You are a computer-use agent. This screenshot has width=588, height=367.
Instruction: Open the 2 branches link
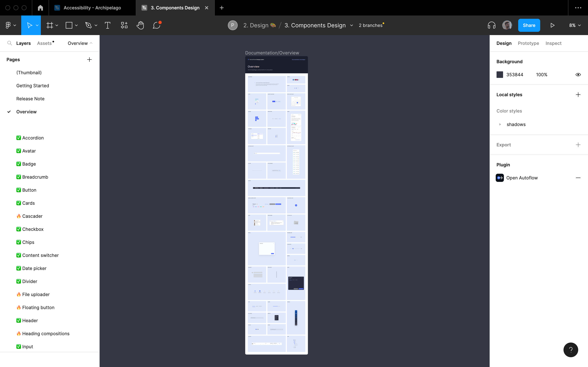(370, 25)
